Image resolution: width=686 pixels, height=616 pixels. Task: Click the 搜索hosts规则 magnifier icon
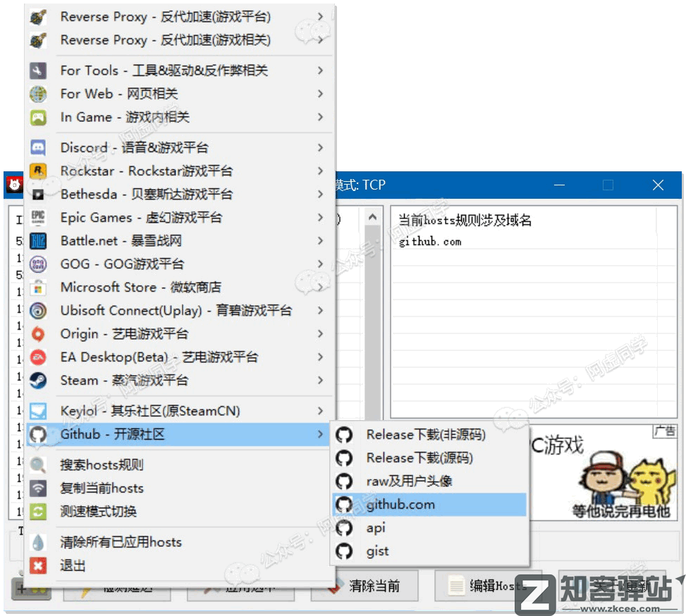[37, 465]
